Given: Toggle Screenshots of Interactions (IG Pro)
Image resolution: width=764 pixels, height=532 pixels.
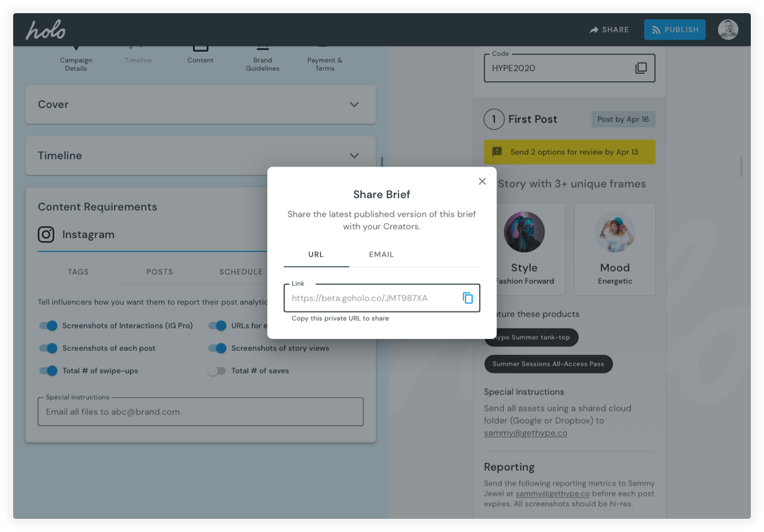Looking at the screenshot, I should (49, 326).
